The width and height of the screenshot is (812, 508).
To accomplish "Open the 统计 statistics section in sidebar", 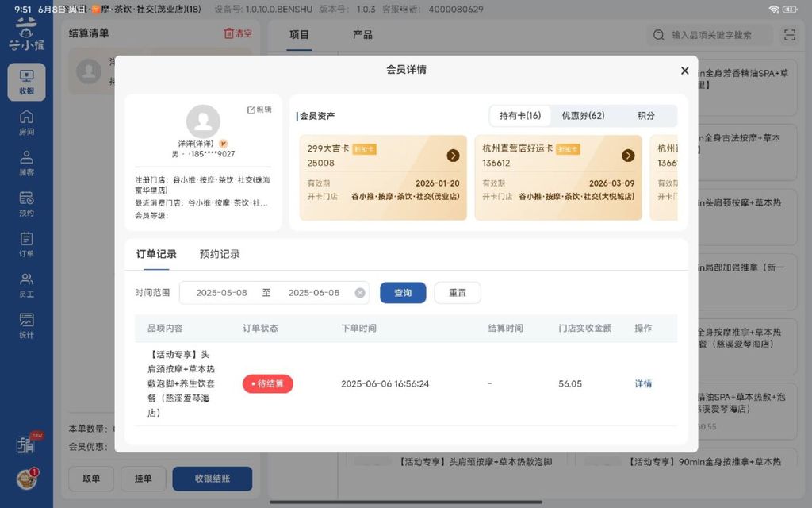I will [26, 326].
